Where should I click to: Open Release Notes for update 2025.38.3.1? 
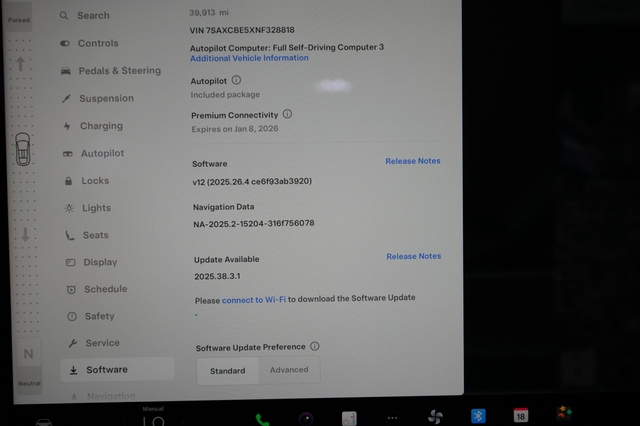[x=413, y=256]
